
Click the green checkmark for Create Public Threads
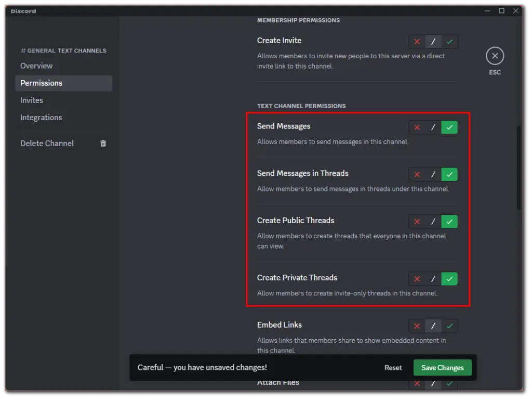pos(449,222)
